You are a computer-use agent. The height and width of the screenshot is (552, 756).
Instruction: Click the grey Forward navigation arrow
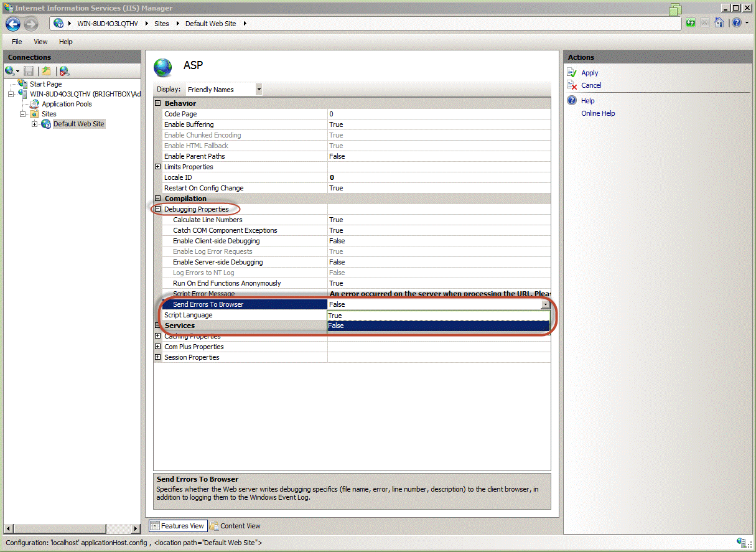pos(30,24)
